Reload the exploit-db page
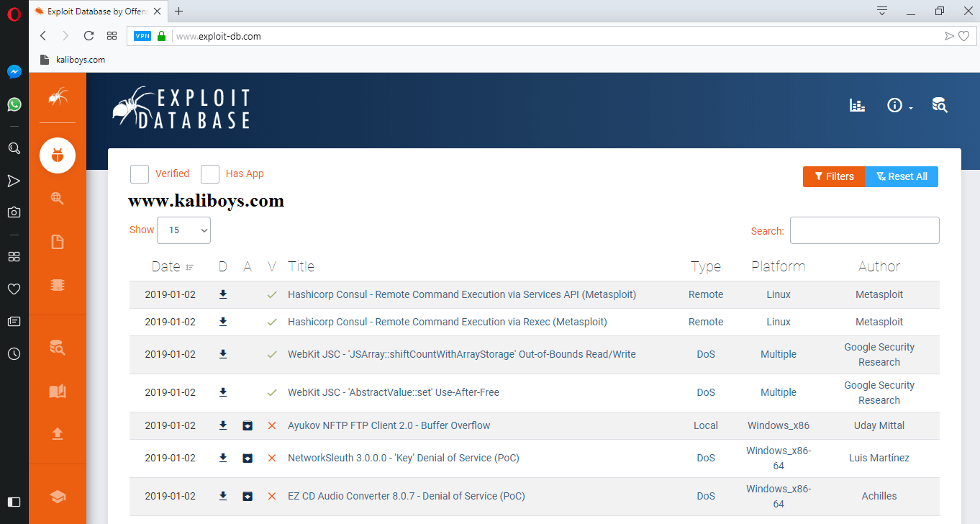 click(89, 36)
